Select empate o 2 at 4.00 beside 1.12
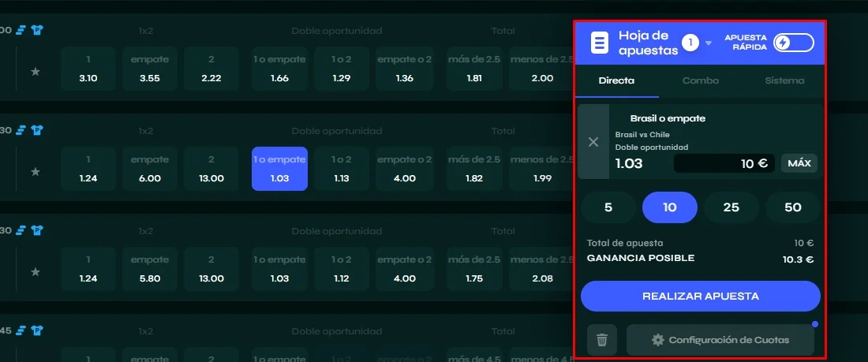 coord(404,269)
